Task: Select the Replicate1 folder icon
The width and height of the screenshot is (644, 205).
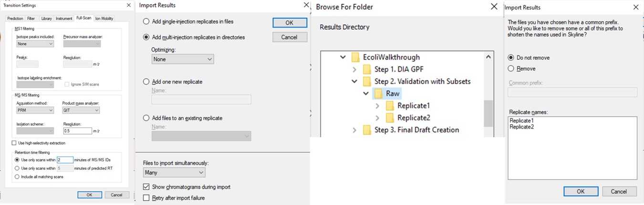Action: coord(390,106)
